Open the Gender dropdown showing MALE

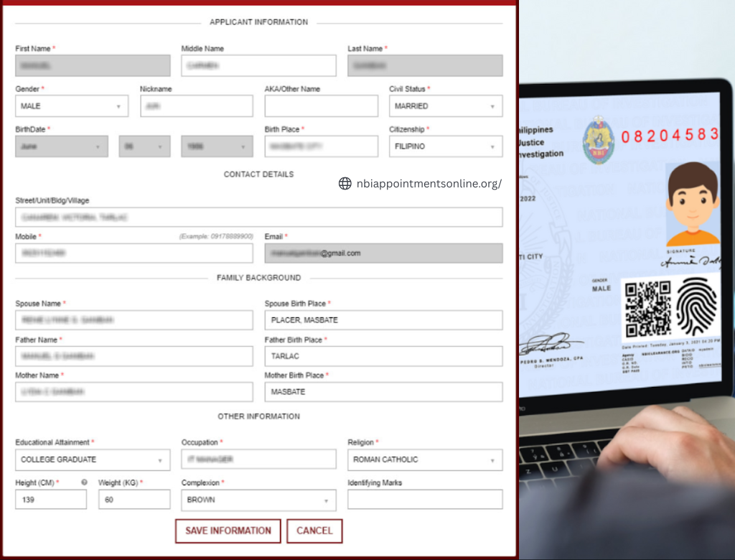[x=72, y=106]
